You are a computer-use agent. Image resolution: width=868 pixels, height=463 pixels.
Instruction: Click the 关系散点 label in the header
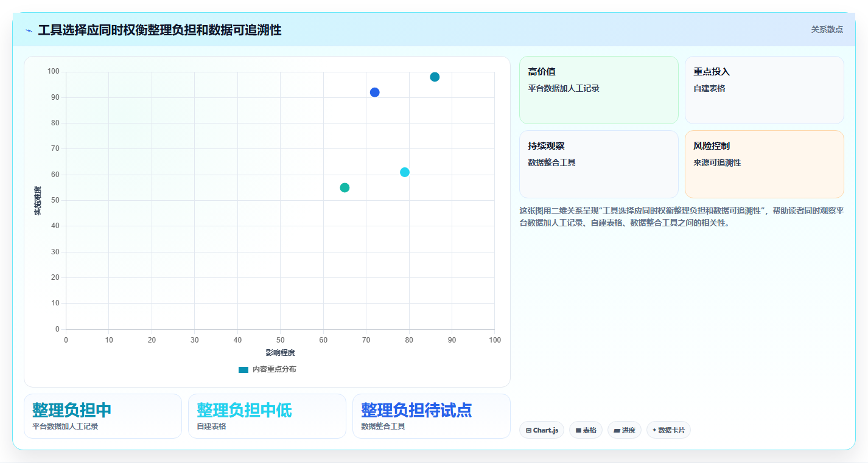pos(827,29)
